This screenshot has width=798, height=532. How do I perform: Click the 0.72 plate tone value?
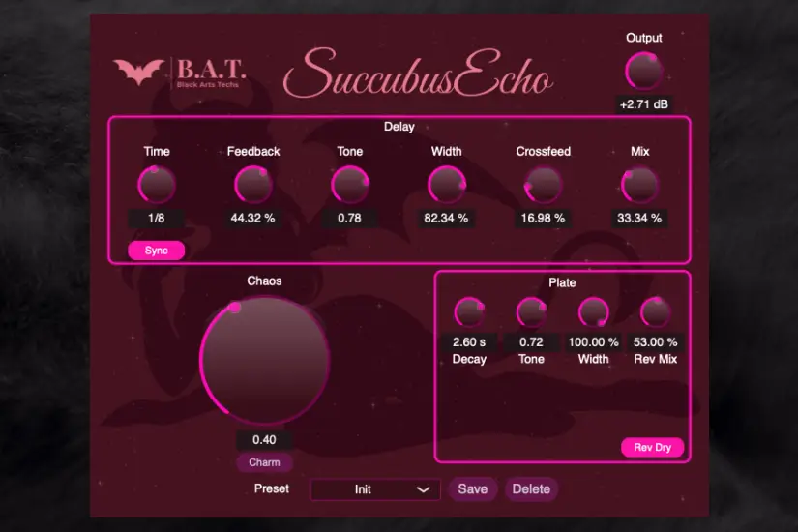point(531,342)
